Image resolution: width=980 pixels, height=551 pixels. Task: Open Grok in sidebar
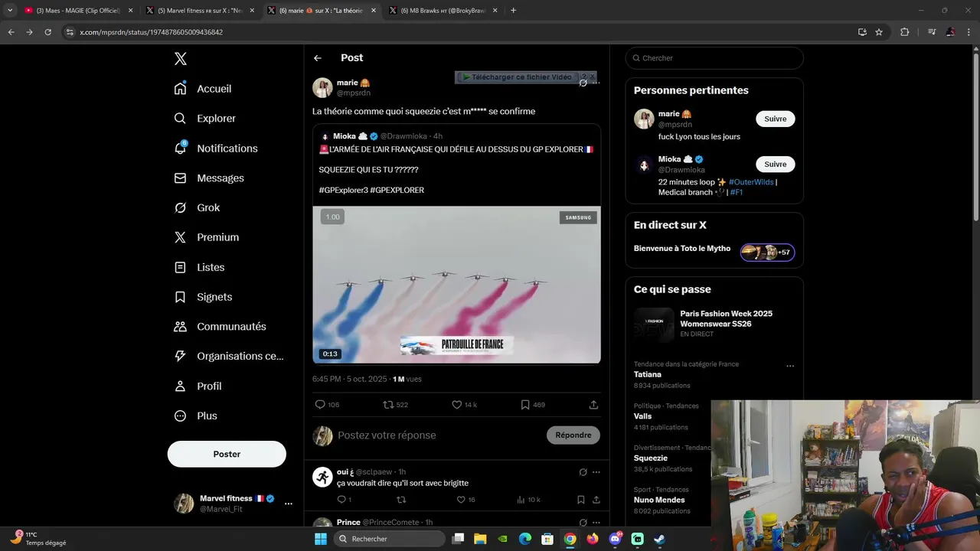[197, 208]
